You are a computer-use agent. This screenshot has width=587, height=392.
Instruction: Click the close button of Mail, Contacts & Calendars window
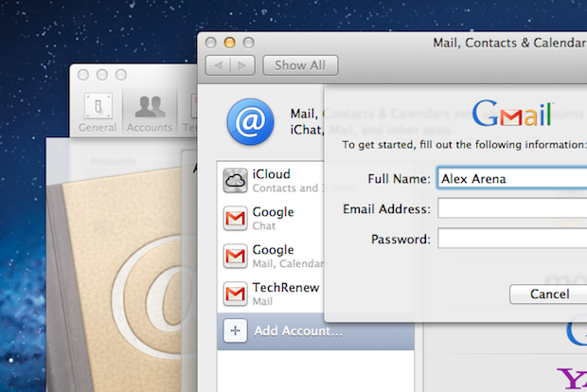pyautogui.click(x=211, y=43)
